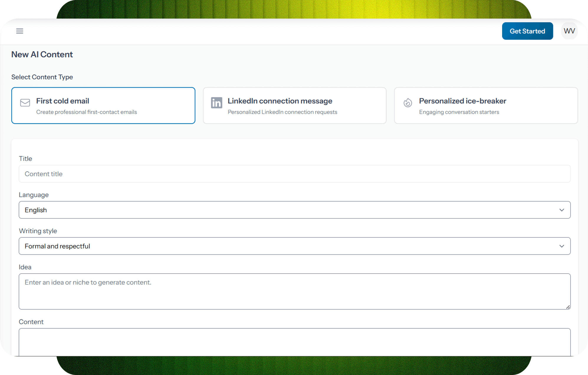The image size is (588, 375).
Task: Open the English language select box
Action: [x=265, y=210]
